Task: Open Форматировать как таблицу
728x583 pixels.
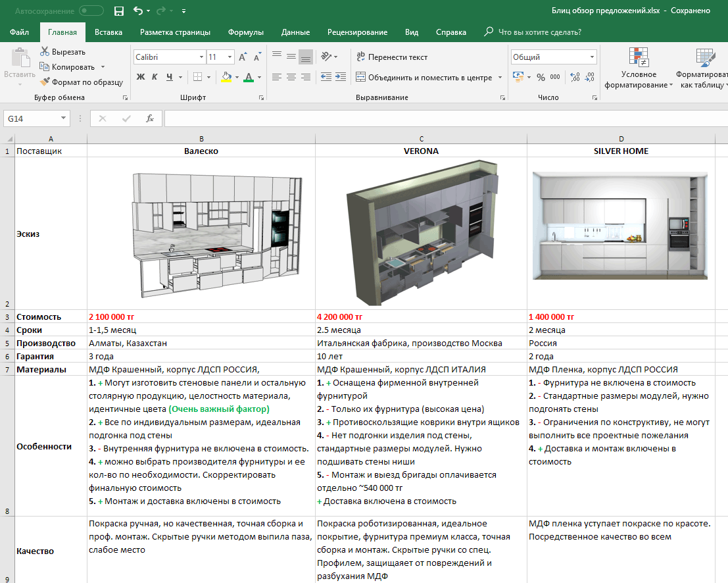Action: coord(702,68)
